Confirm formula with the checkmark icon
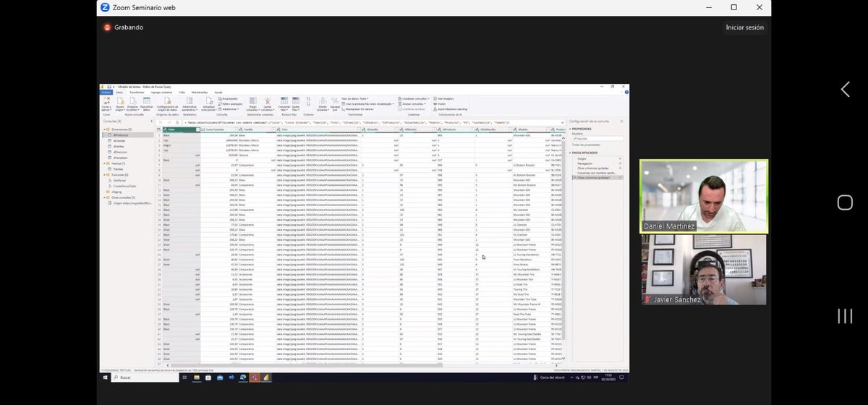This screenshot has width=868, height=405. [169, 122]
